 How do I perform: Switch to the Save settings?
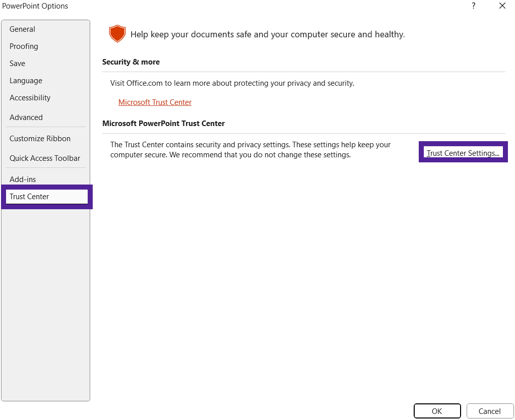17,64
